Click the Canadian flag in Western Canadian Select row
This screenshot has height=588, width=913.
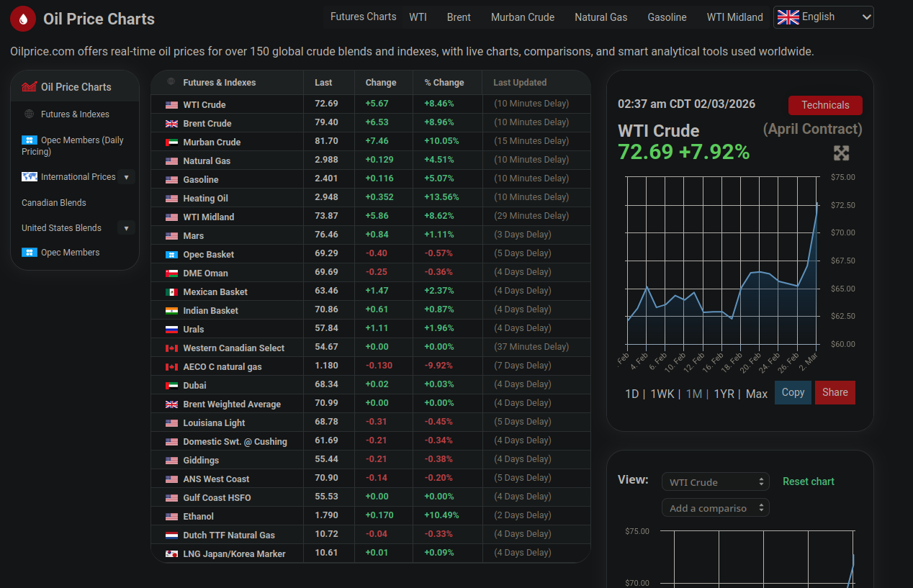[171, 348]
